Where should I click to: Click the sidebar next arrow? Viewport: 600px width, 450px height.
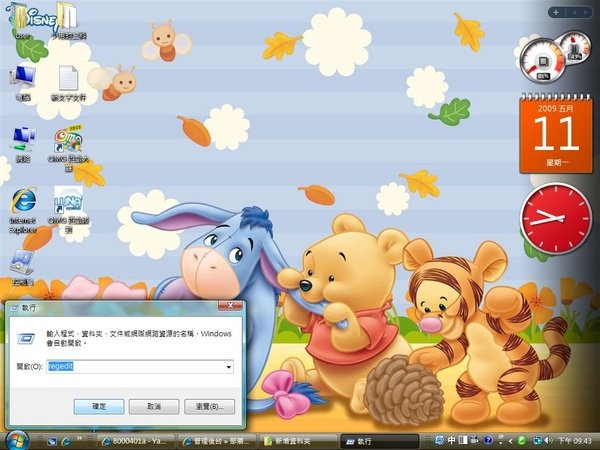pos(585,12)
